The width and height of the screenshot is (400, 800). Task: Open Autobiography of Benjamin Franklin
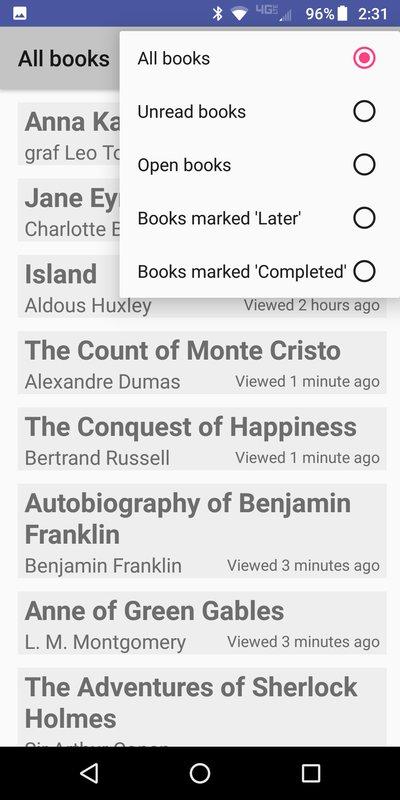pos(202,531)
